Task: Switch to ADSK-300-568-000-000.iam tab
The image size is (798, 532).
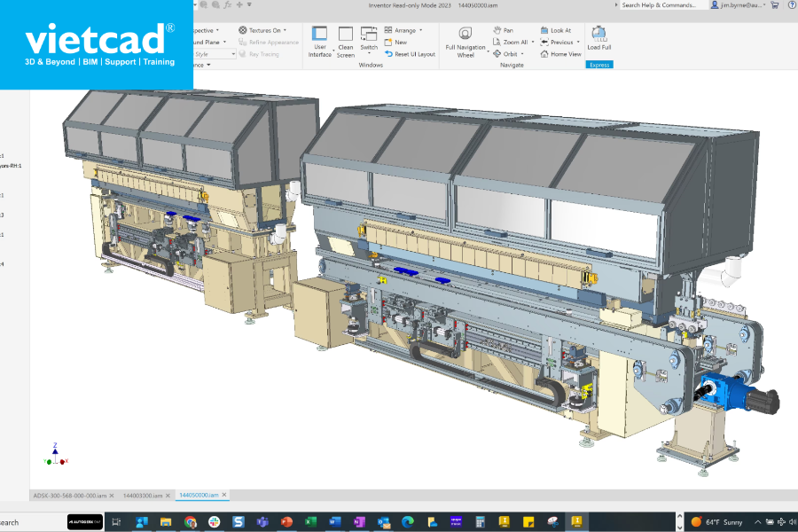Action: (x=70, y=496)
